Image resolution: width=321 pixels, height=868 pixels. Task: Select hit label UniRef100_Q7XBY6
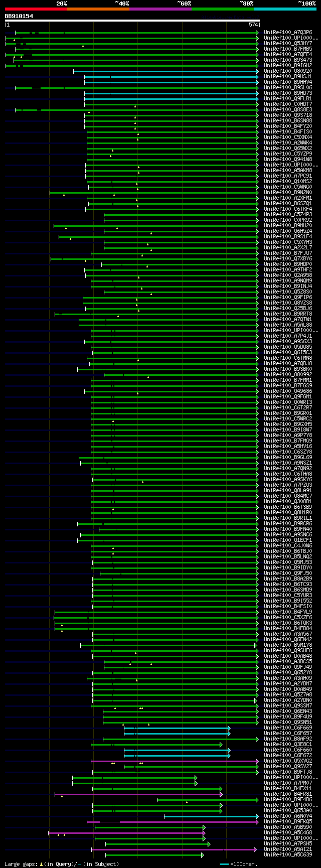pos(288,258)
